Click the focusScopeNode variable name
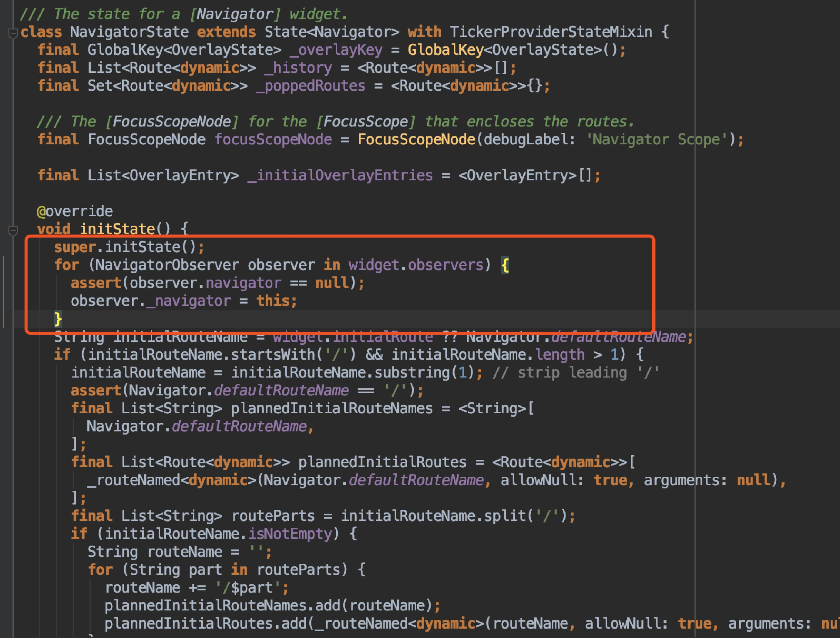This screenshot has height=638, width=840. (273, 139)
